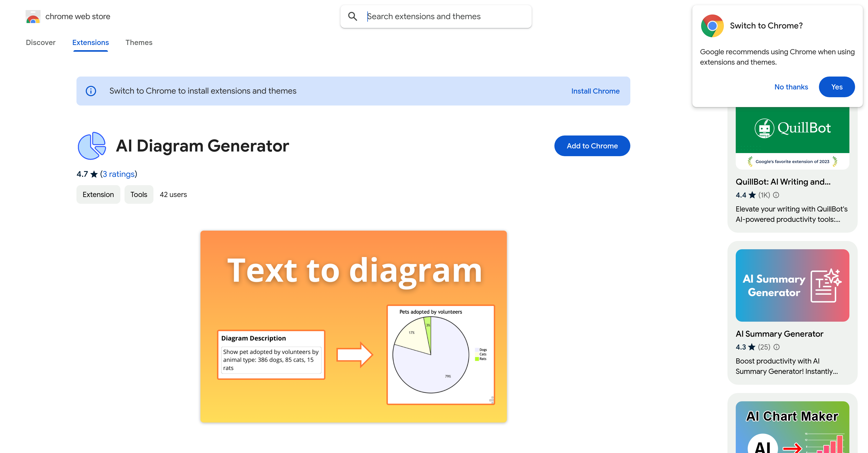Open info tooltip beside QuillBot's rating
Screen dimensions: 868x453
click(x=777, y=195)
